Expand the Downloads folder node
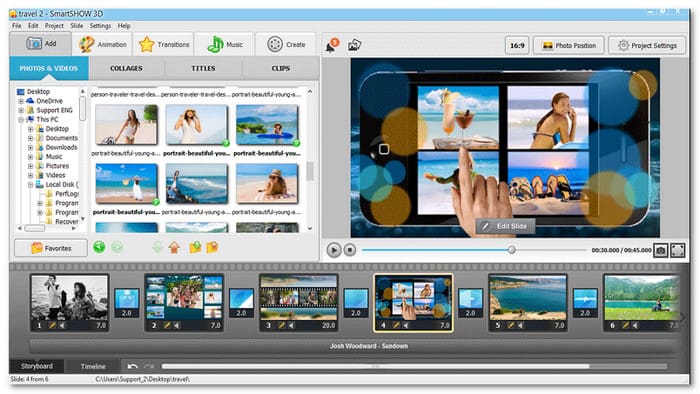Image resolution: width=700 pixels, height=394 pixels. pyautogui.click(x=30, y=147)
